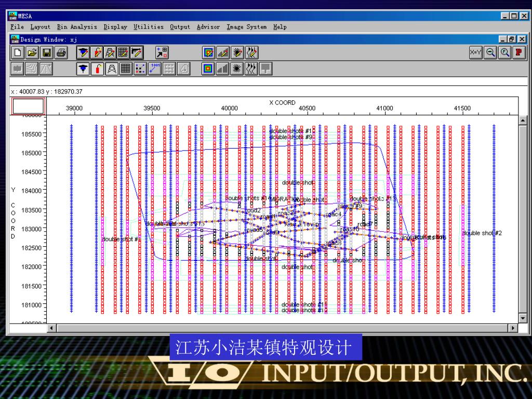Click the zoom out magnifier icon

coord(490,52)
